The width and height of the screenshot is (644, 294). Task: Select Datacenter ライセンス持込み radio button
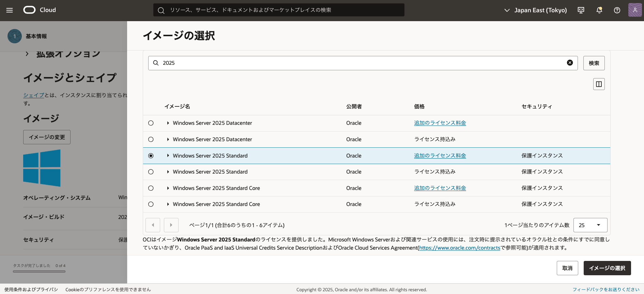[x=151, y=139]
